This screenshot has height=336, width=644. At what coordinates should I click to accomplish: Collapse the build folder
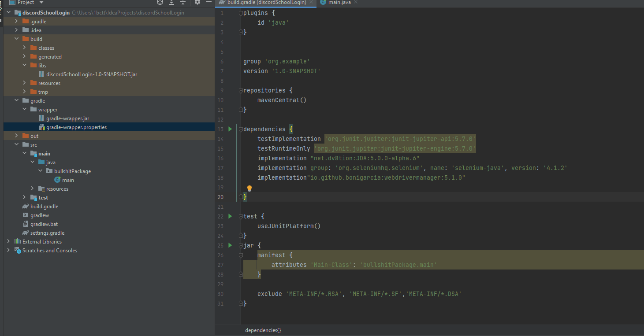[x=16, y=39]
